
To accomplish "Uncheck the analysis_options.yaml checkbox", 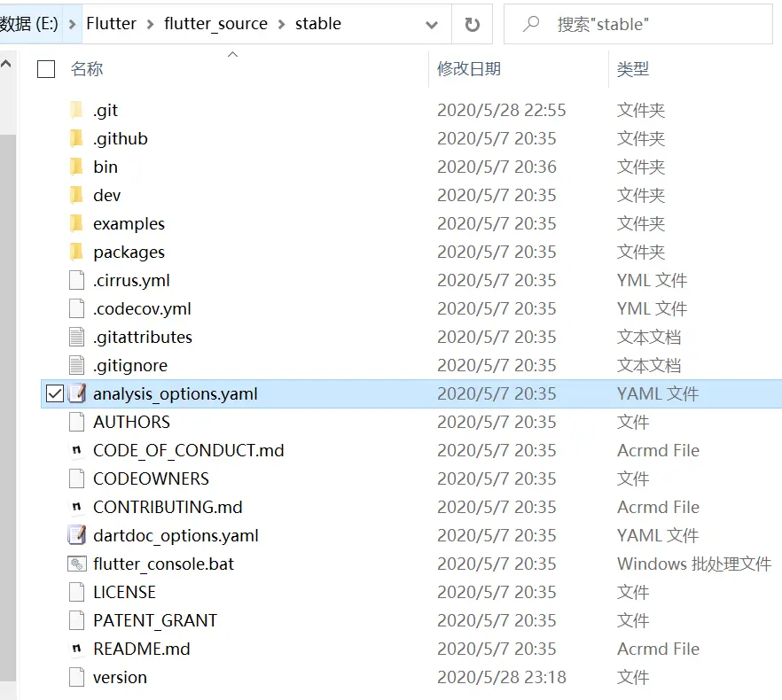I will click(x=55, y=393).
